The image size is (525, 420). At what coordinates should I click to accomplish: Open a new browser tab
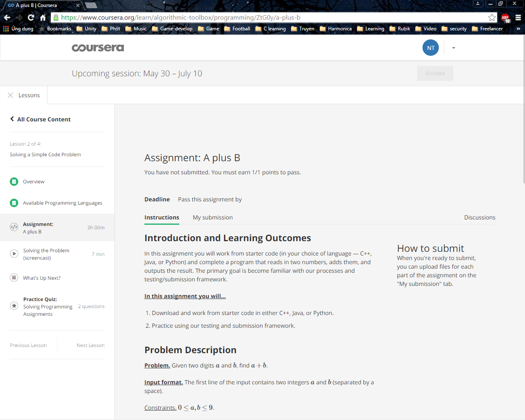(91, 5)
